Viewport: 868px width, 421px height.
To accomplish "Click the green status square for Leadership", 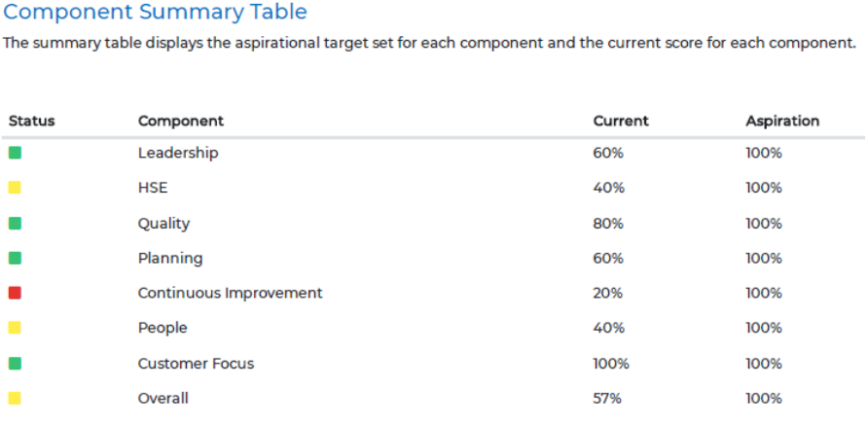I will 15,153.
